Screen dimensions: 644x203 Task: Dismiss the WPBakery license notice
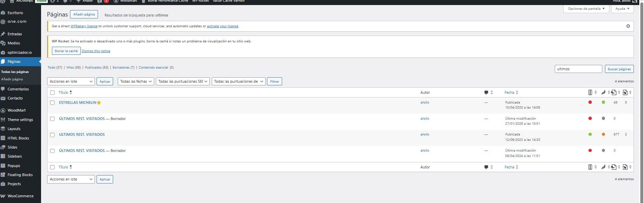628,26
